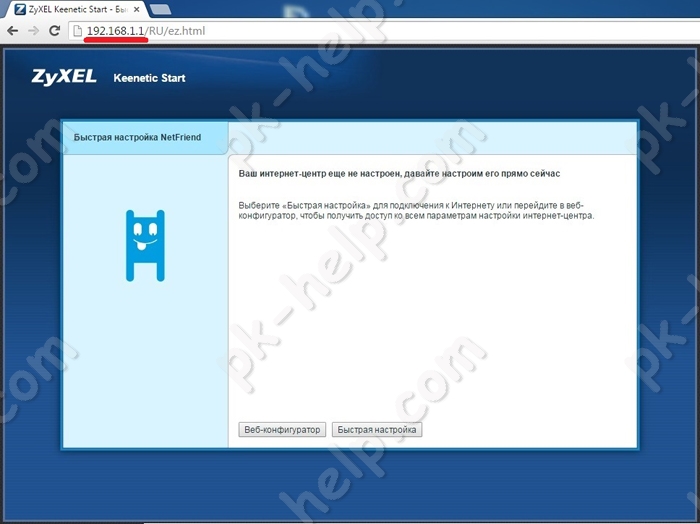The image size is (700, 524).
Task: Select the Быстрая настройка NetFriend tab
Action: 145,137
